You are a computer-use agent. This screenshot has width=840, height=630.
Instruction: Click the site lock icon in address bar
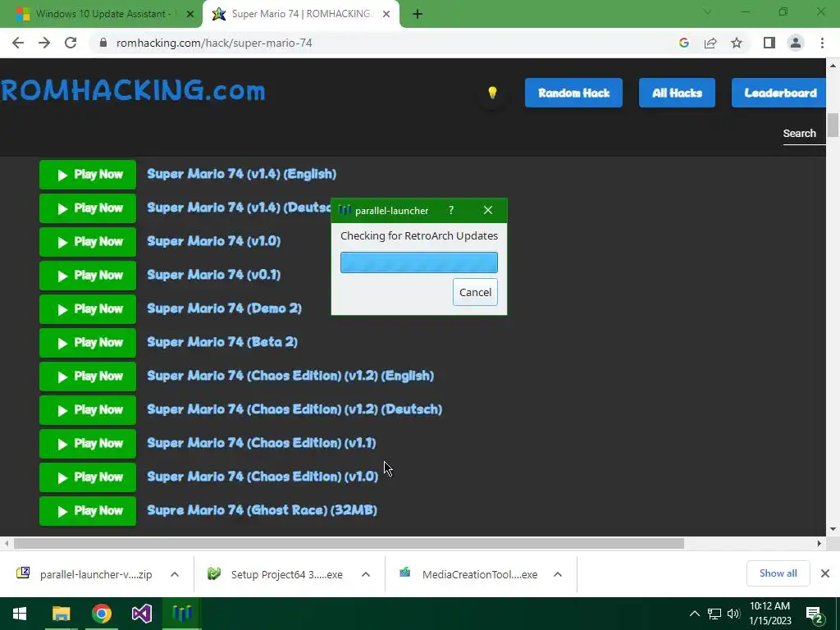(x=103, y=43)
